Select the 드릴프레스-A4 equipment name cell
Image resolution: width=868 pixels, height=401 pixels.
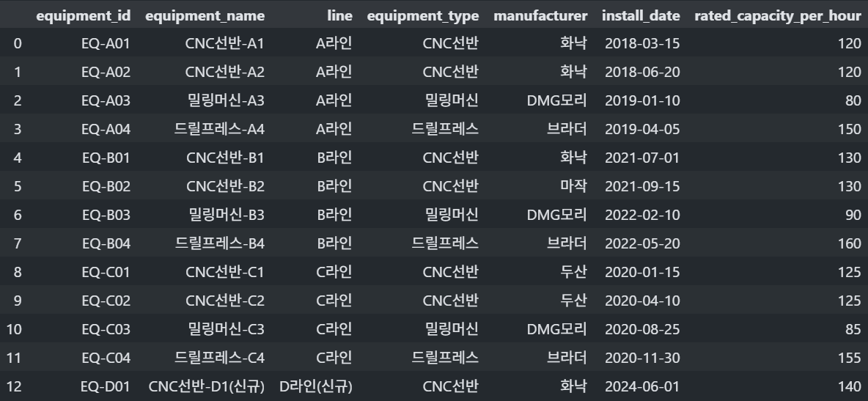pyautogui.click(x=219, y=129)
